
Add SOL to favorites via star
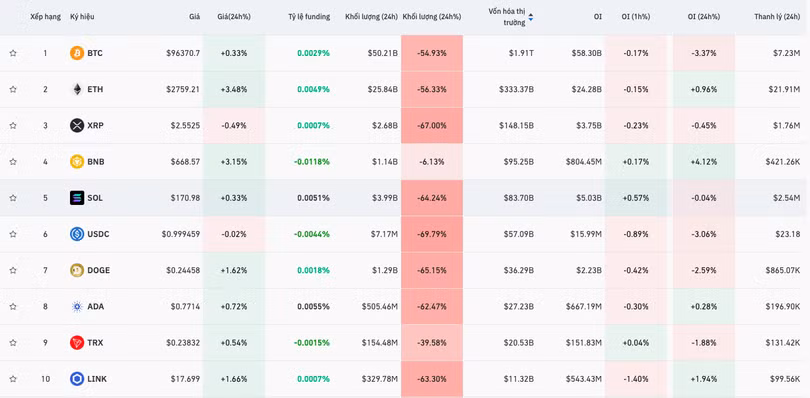click(13, 198)
